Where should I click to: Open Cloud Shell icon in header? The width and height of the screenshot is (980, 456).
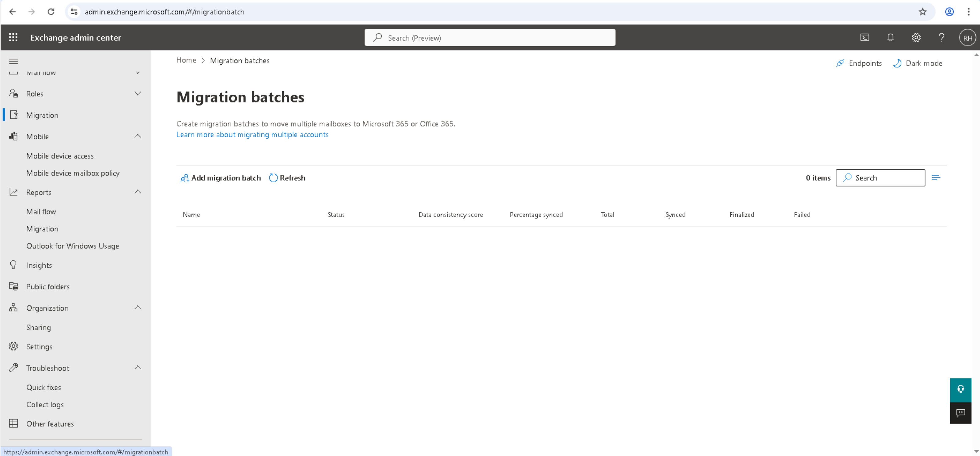point(865,37)
